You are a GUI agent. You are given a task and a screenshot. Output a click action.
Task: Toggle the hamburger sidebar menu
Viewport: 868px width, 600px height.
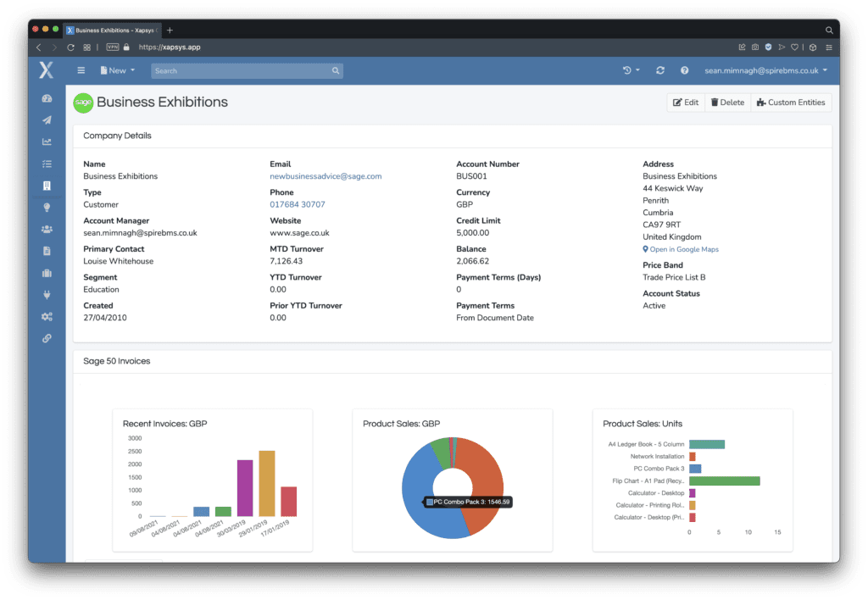point(81,70)
